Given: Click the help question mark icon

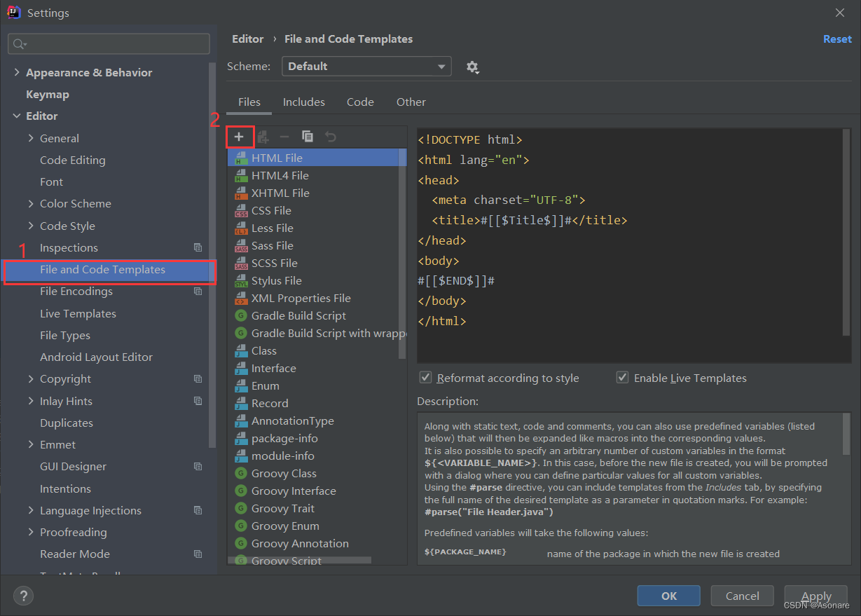Looking at the screenshot, I should (23, 596).
